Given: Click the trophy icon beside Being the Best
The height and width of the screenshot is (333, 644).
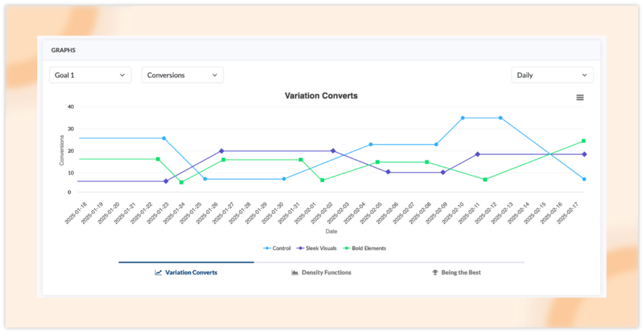Looking at the screenshot, I should (x=435, y=272).
